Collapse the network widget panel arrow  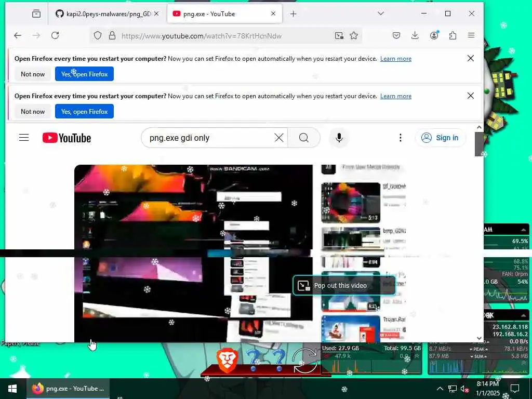(x=524, y=315)
